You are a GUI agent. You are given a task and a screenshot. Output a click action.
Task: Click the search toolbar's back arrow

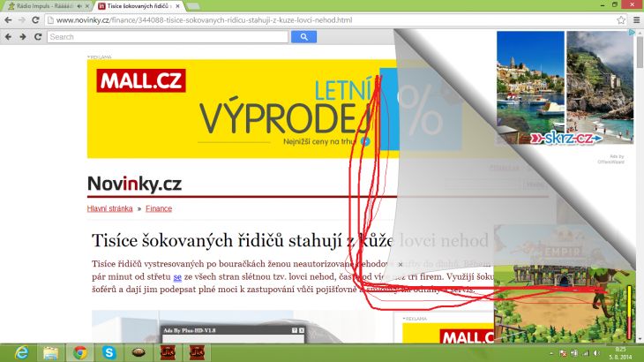pos(8,36)
